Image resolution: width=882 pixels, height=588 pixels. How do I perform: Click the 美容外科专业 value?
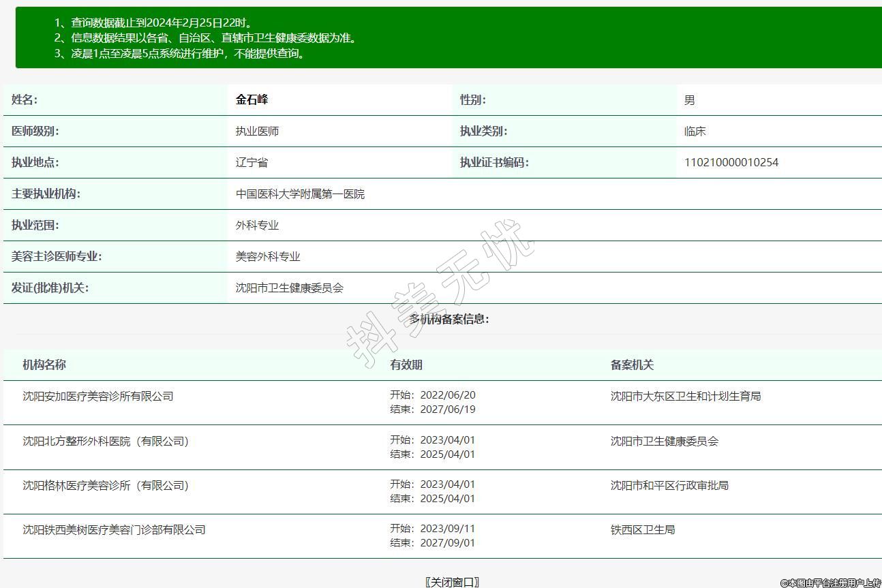click(268, 257)
